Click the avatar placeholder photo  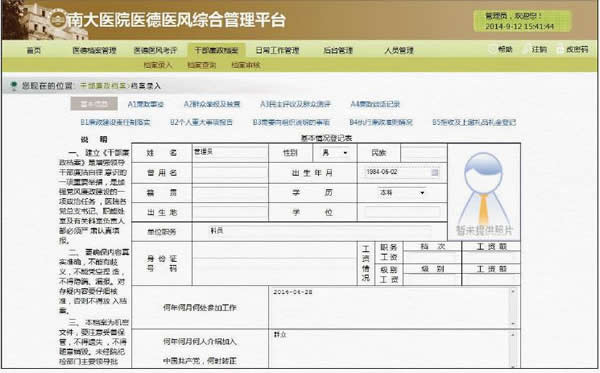[x=484, y=192]
